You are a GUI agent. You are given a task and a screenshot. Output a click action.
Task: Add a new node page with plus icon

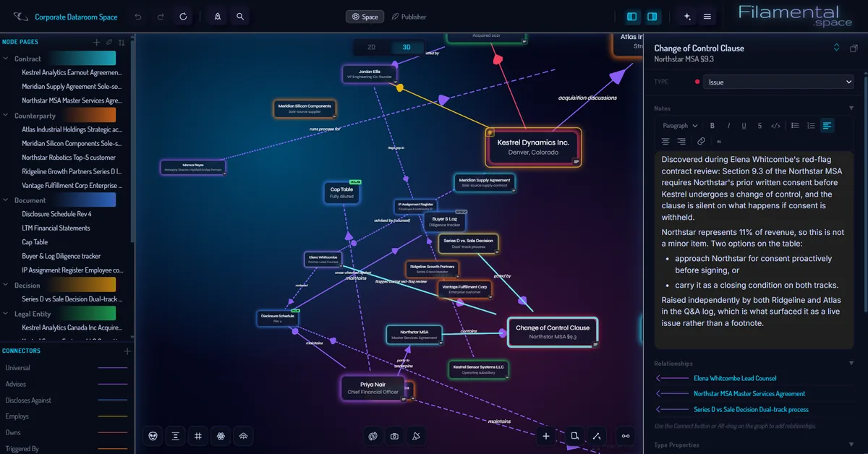click(x=96, y=42)
